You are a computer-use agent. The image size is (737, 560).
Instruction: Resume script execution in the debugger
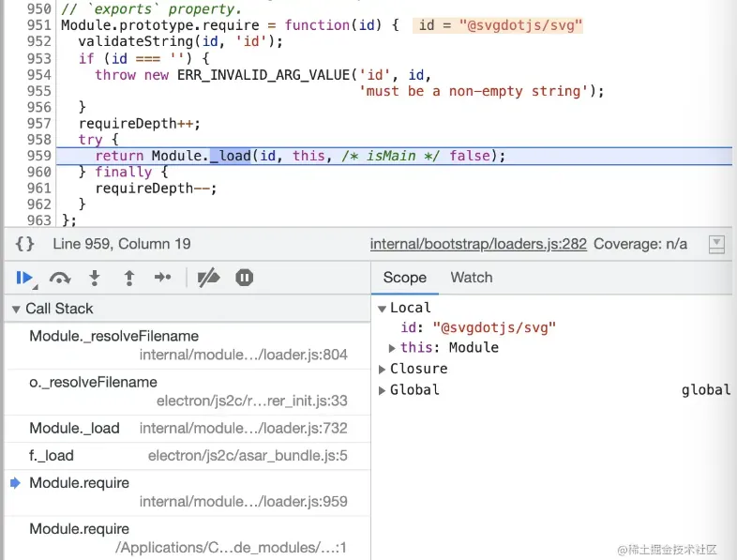pos(24,278)
